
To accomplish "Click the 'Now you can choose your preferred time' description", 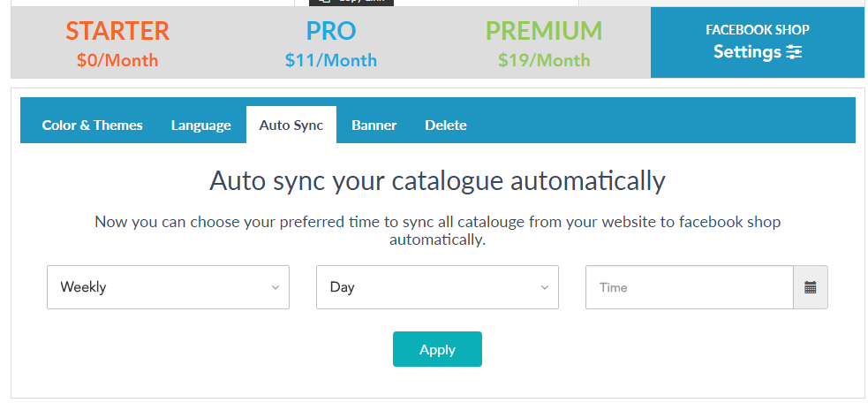I will (x=437, y=231).
